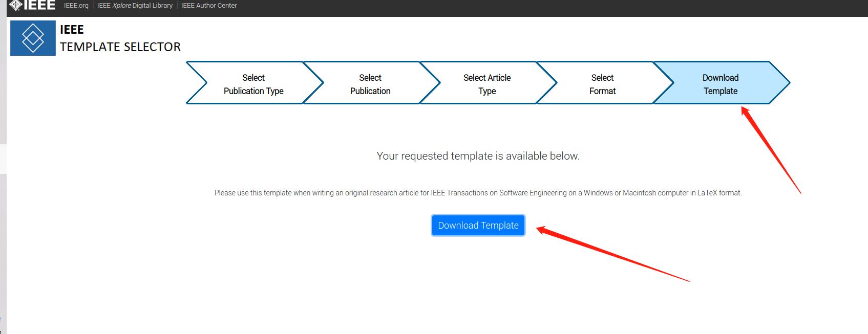Click the IEEE TEMPLATE SELECTOR heading text
Screen dimensions: 868x334
120,38
